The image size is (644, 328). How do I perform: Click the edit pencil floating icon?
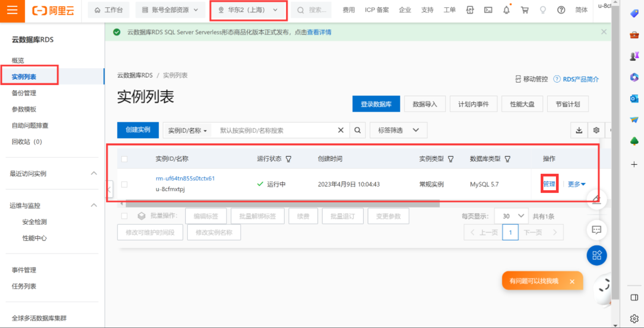(597, 199)
